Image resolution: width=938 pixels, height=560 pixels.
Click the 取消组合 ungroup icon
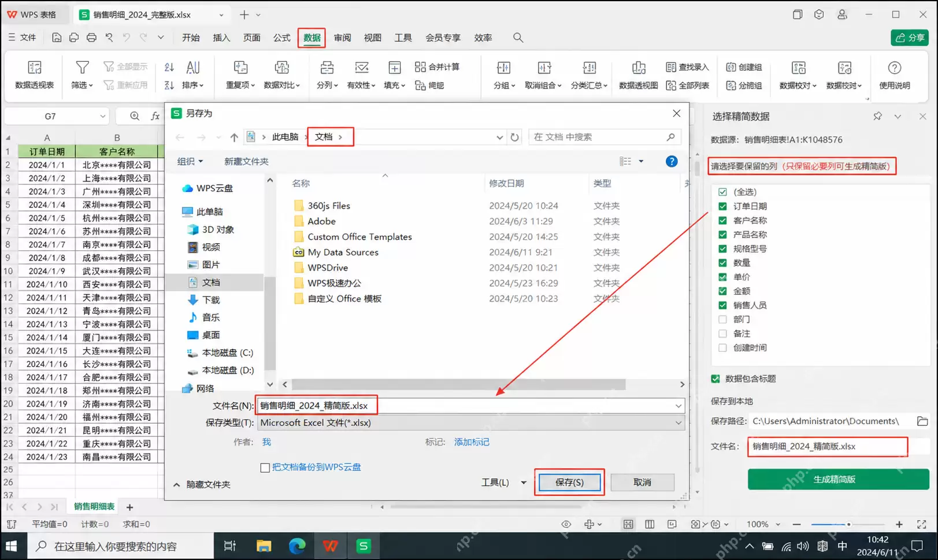click(544, 68)
